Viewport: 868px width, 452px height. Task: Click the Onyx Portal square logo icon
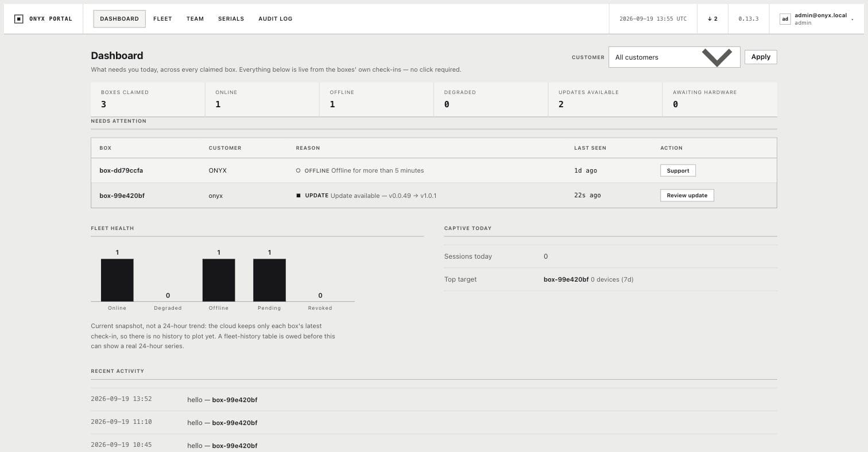pos(19,19)
